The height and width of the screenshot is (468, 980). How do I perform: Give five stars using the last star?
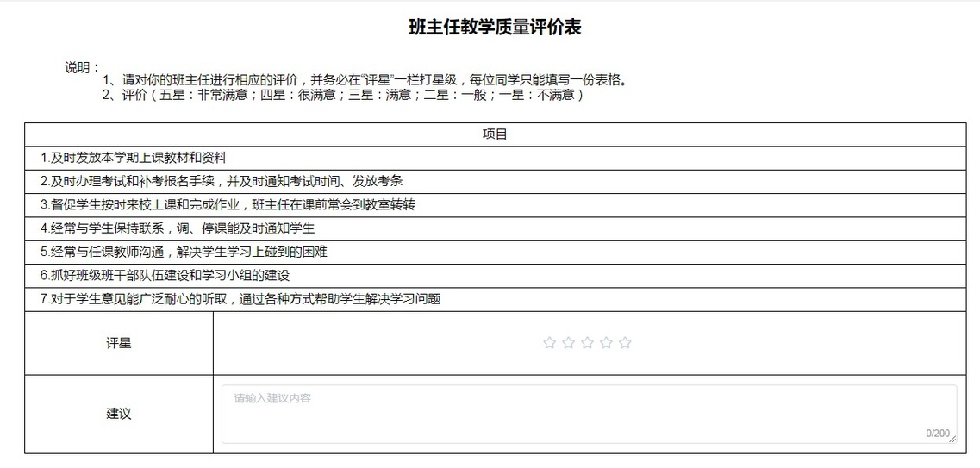pos(626,343)
